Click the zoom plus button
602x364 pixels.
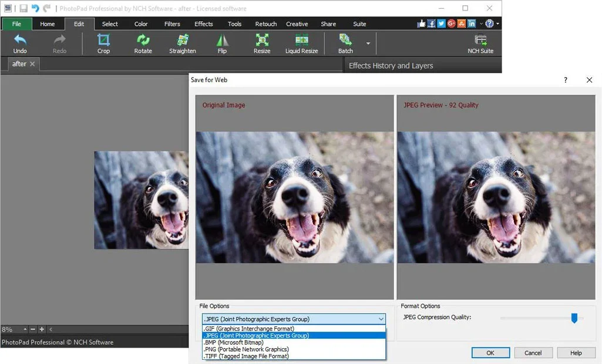point(41,329)
